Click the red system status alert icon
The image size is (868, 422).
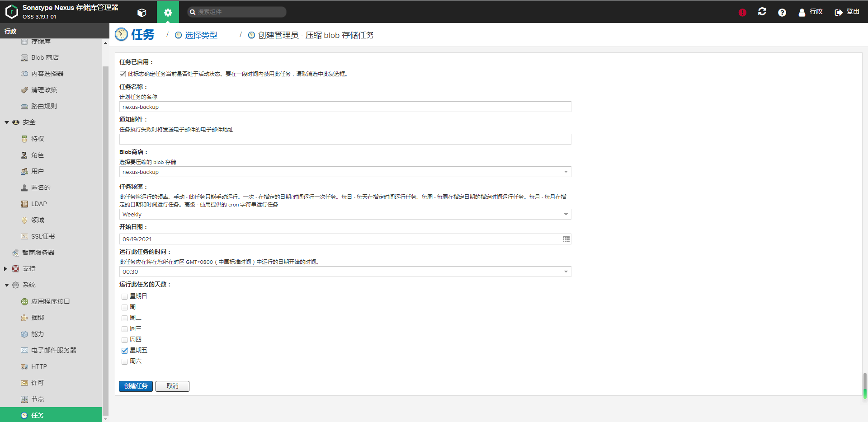coord(742,12)
